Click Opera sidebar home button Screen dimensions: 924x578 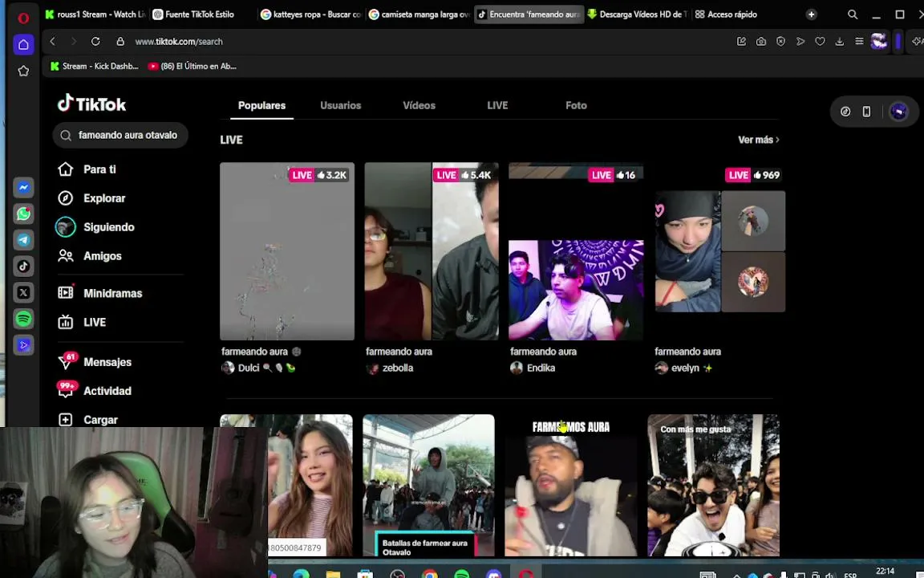pos(23,44)
